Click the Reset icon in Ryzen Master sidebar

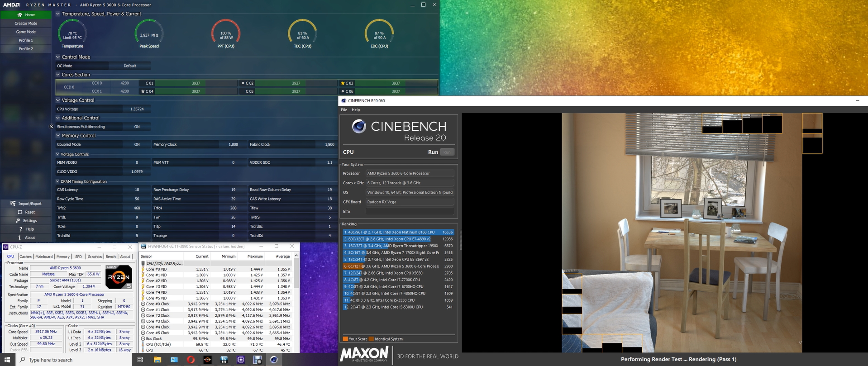19,212
